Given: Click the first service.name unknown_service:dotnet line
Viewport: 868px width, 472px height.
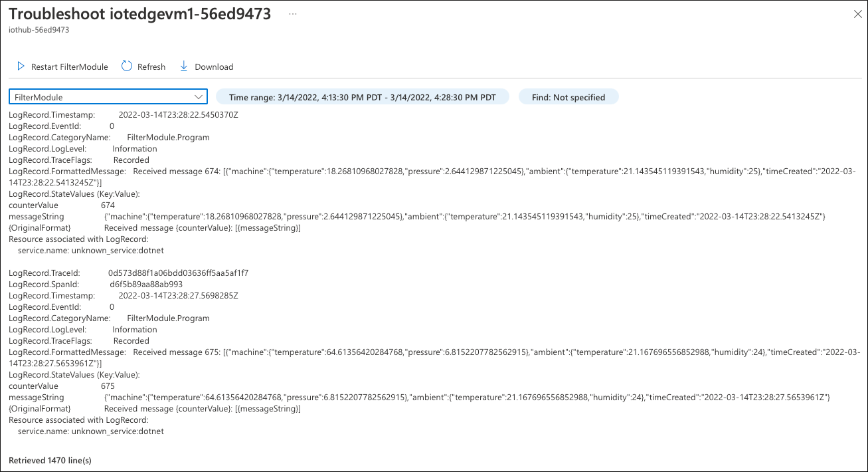Looking at the screenshot, I should (90, 251).
